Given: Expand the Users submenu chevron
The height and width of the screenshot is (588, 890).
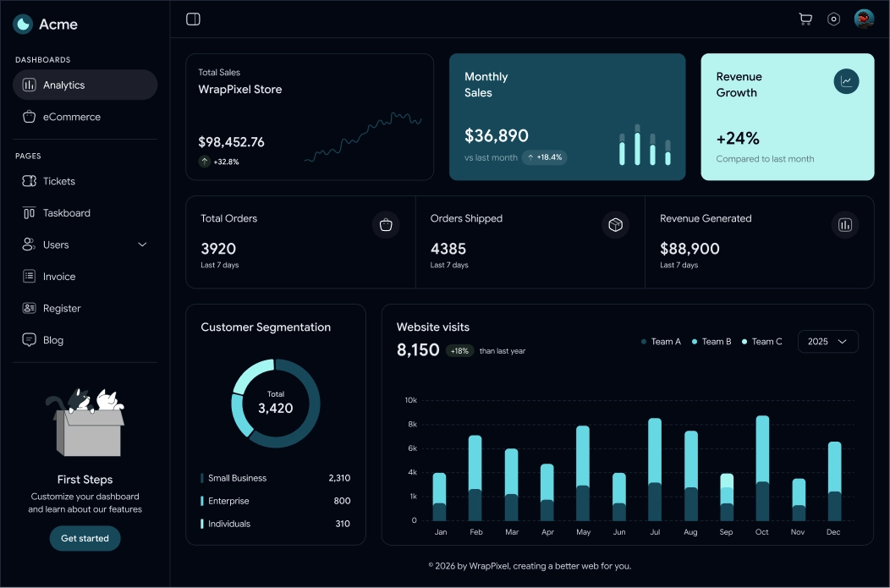Looking at the screenshot, I should click(x=142, y=245).
